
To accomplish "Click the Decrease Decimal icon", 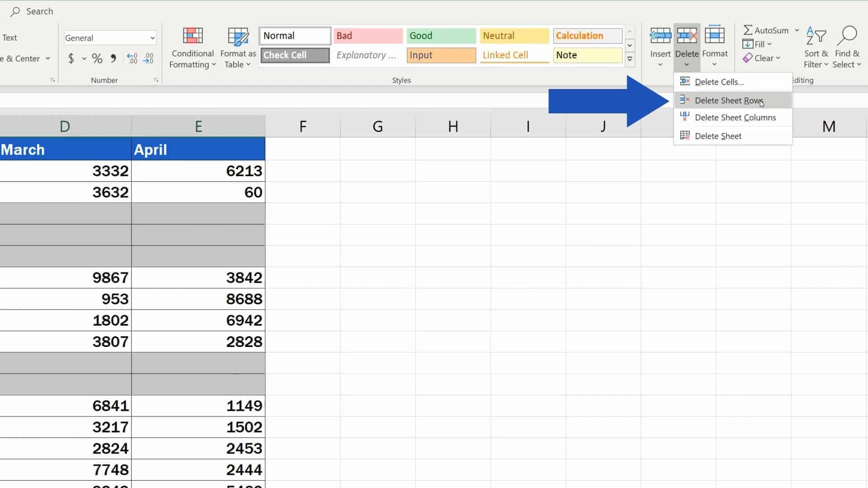I will (x=148, y=58).
